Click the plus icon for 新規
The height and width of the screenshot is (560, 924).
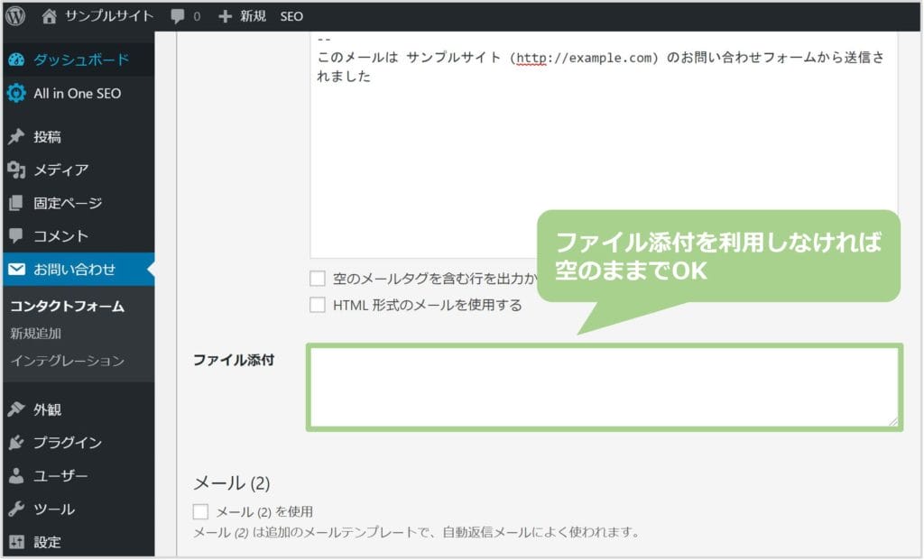[225, 16]
